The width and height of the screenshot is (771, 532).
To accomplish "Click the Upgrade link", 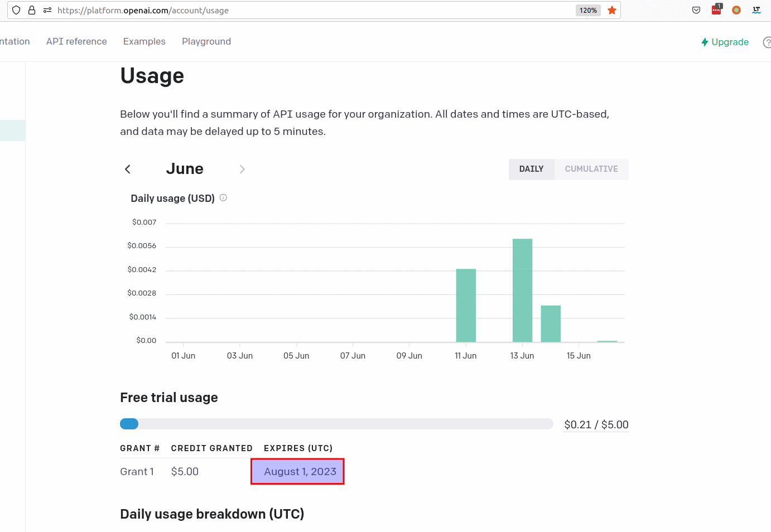I will 725,42.
